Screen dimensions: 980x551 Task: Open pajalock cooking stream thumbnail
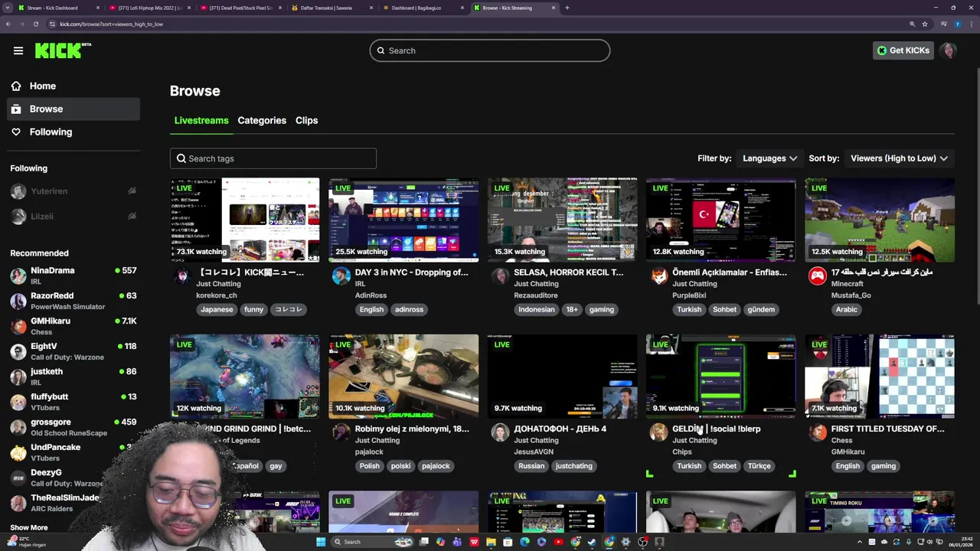coord(403,377)
